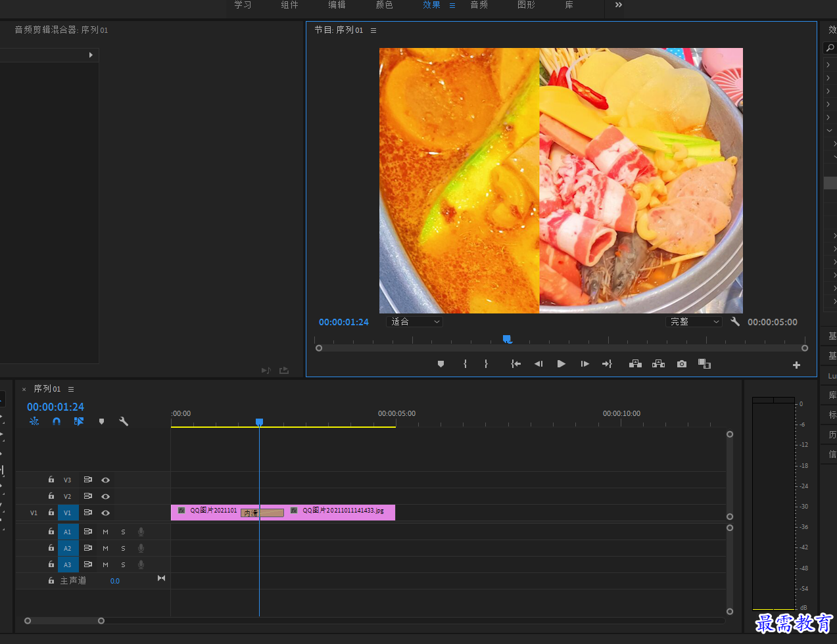Mute audio track A1
The image size is (837, 644).
(105, 532)
